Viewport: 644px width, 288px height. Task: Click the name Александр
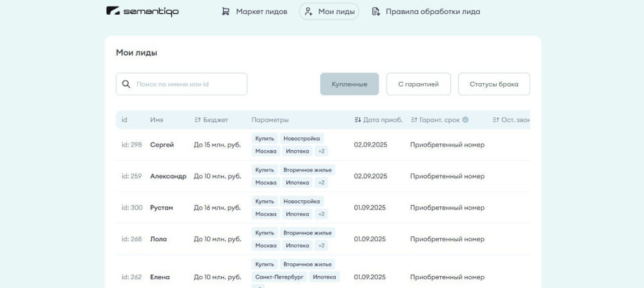coord(168,176)
